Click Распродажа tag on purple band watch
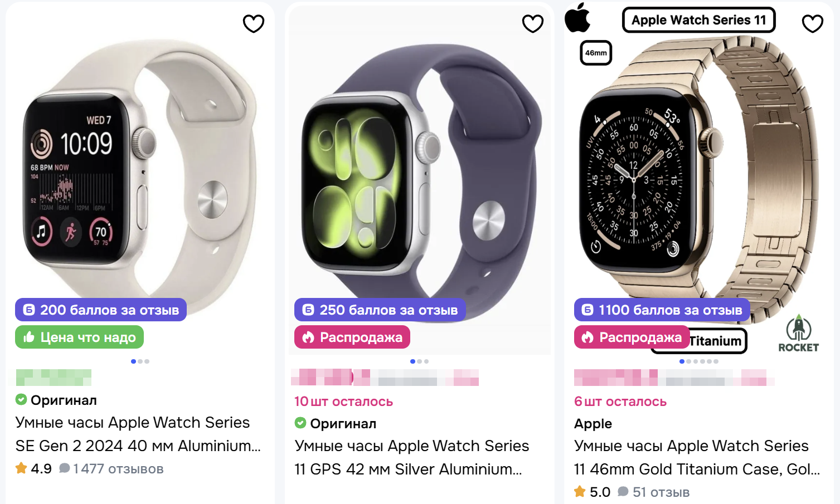Screen dimensions: 840x504 click(352, 337)
